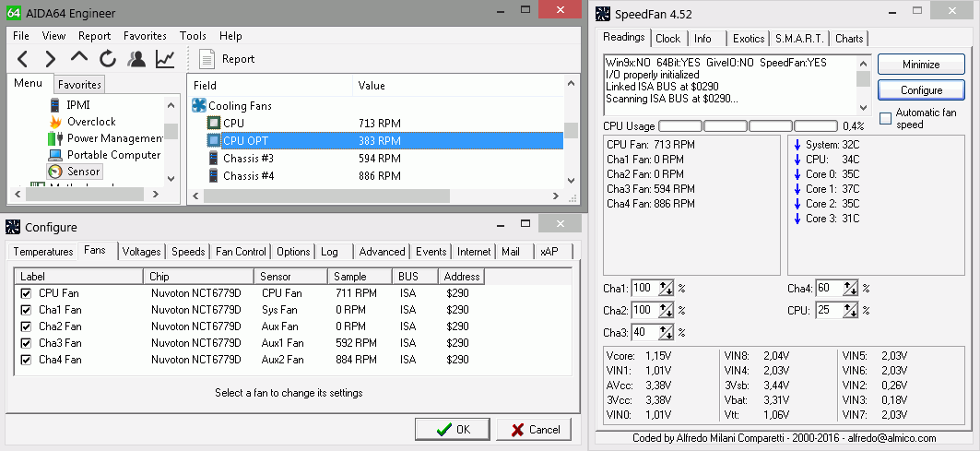Open Fan Control tab in Configure
The width and height of the screenshot is (980, 451).
(241, 252)
